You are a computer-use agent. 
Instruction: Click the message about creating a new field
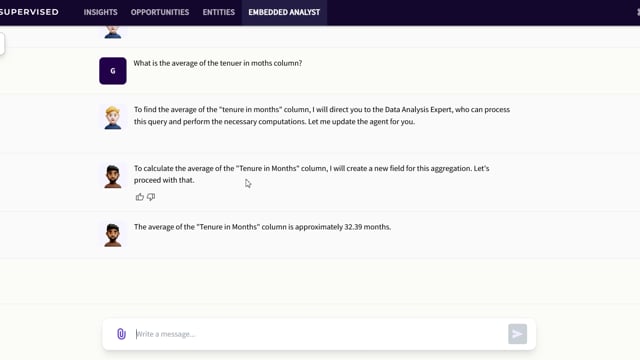[x=311, y=174]
